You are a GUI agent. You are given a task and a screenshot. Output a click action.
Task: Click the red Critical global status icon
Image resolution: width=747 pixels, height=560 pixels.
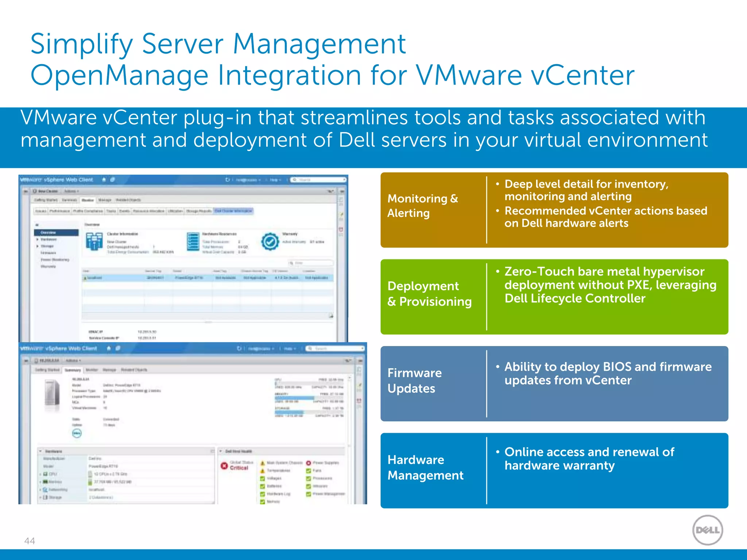pyautogui.click(x=224, y=466)
